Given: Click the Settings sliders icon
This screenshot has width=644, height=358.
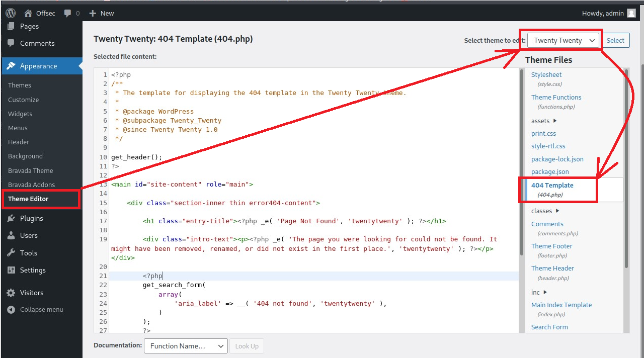Looking at the screenshot, I should click(x=11, y=270).
